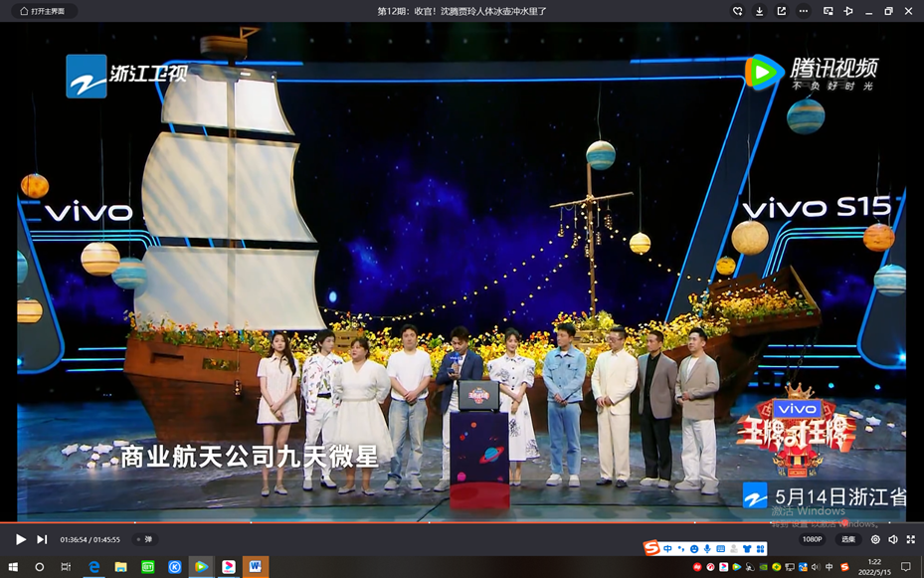Click HP tray icon
Viewport: 924px width, 578px height.
tap(697, 567)
